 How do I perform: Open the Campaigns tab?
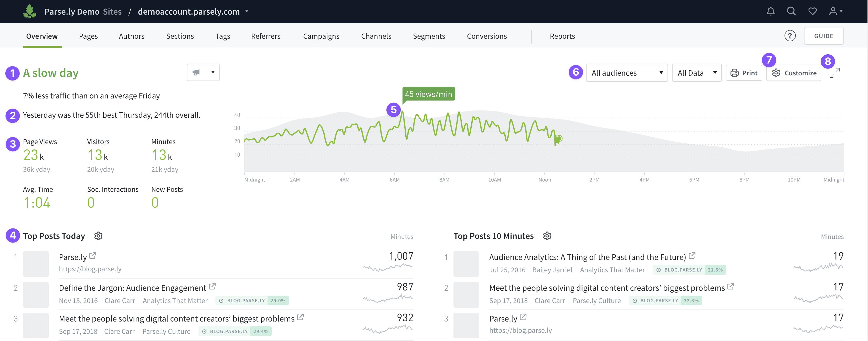[x=321, y=36]
